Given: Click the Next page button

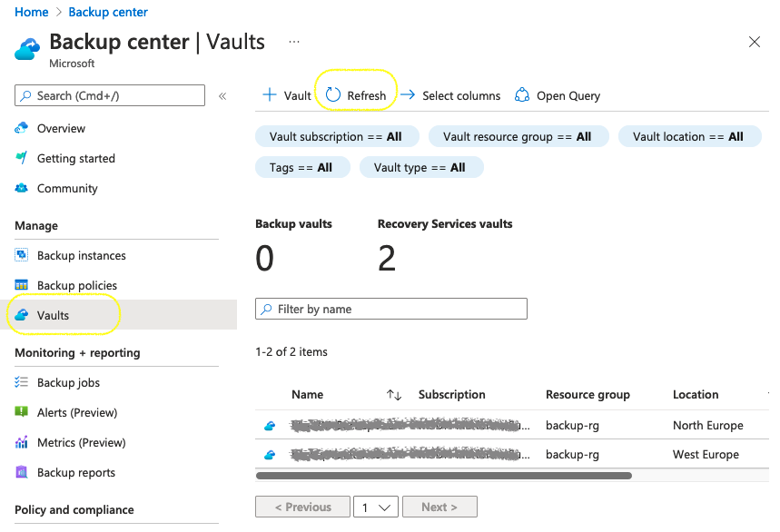Looking at the screenshot, I should (x=439, y=507).
